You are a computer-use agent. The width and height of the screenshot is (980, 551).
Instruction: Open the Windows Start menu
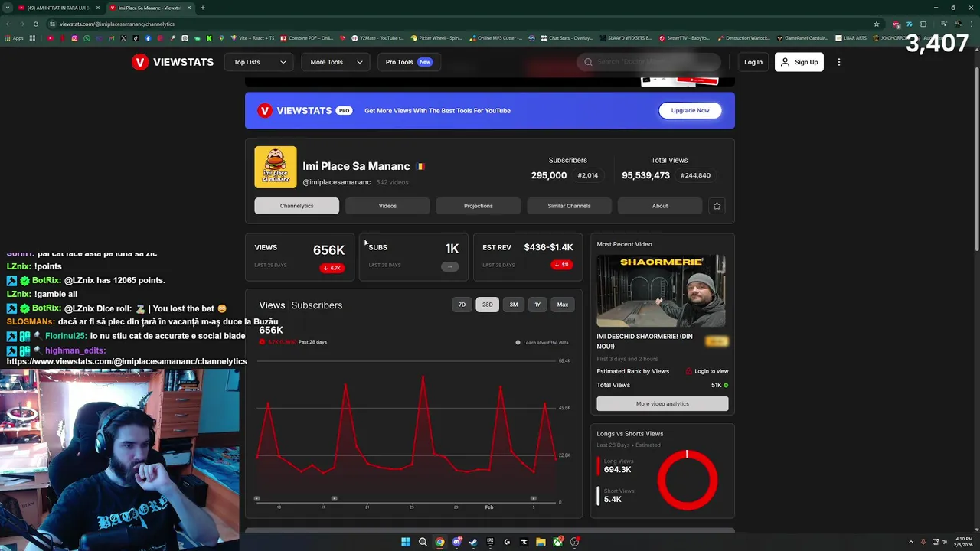(406, 542)
